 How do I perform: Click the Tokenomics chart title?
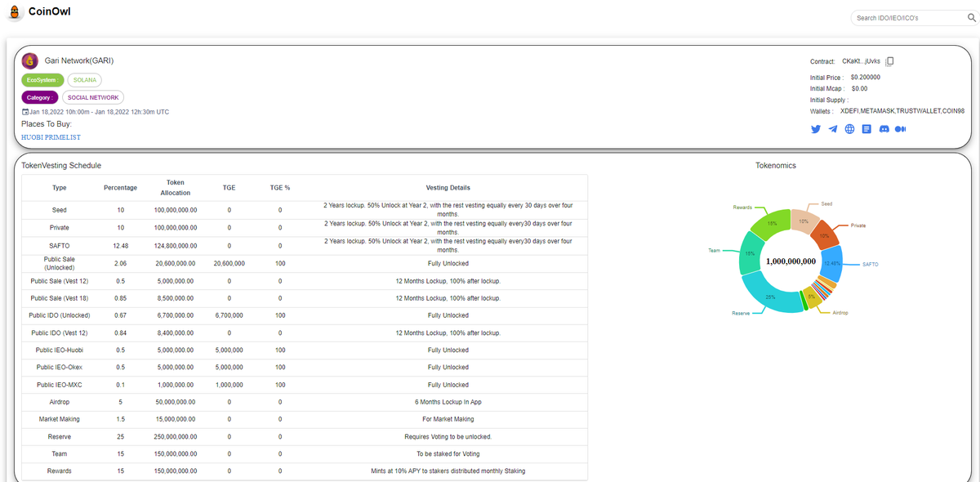click(x=776, y=165)
